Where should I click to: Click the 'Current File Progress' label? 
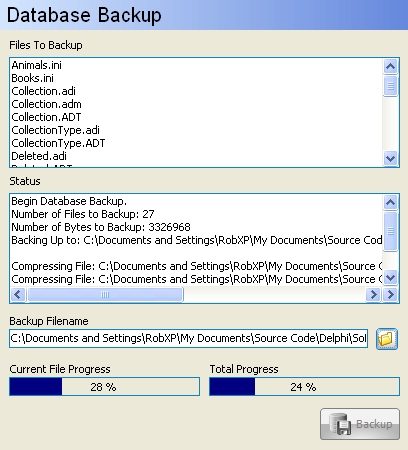tap(60, 369)
